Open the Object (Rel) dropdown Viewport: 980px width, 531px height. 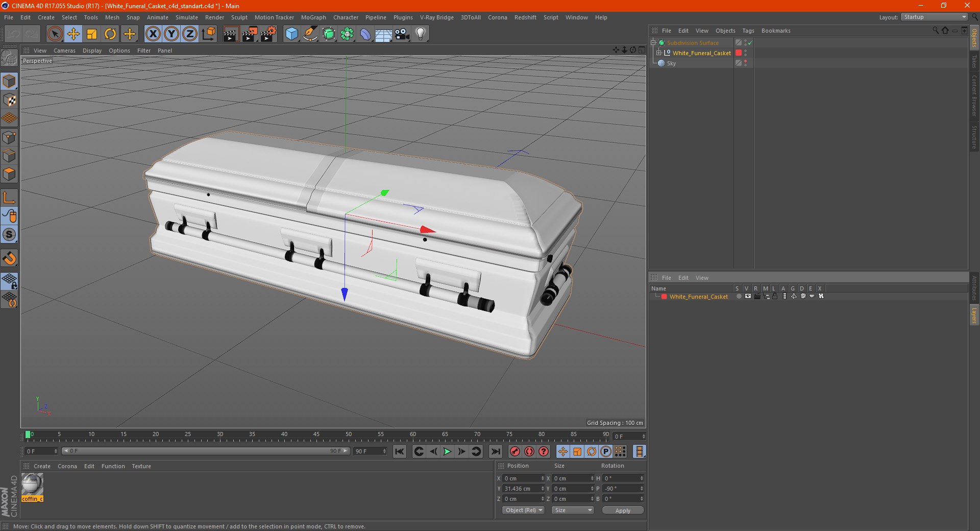pos(524,510)
